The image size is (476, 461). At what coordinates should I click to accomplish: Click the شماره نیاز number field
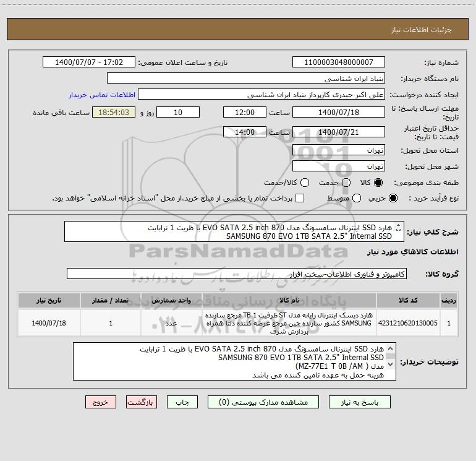coord(339,62)
